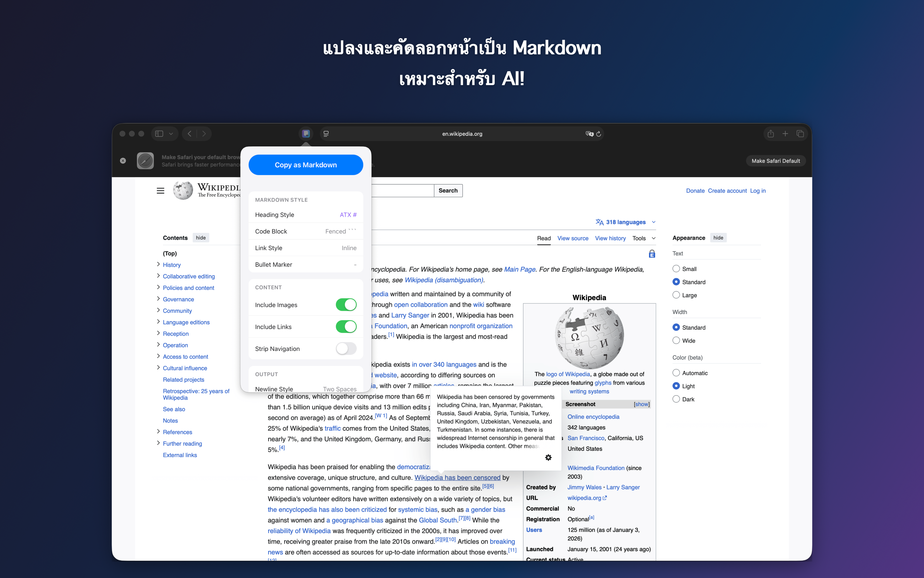Click the Wikipedia Search button
The width and height of the screenshot is (924, 578).
pyautogui.click(x=448, y=190)
